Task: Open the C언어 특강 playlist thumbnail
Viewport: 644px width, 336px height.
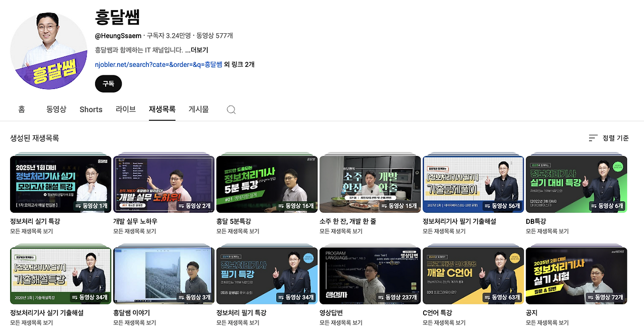Action: click(x=473, y=276)
